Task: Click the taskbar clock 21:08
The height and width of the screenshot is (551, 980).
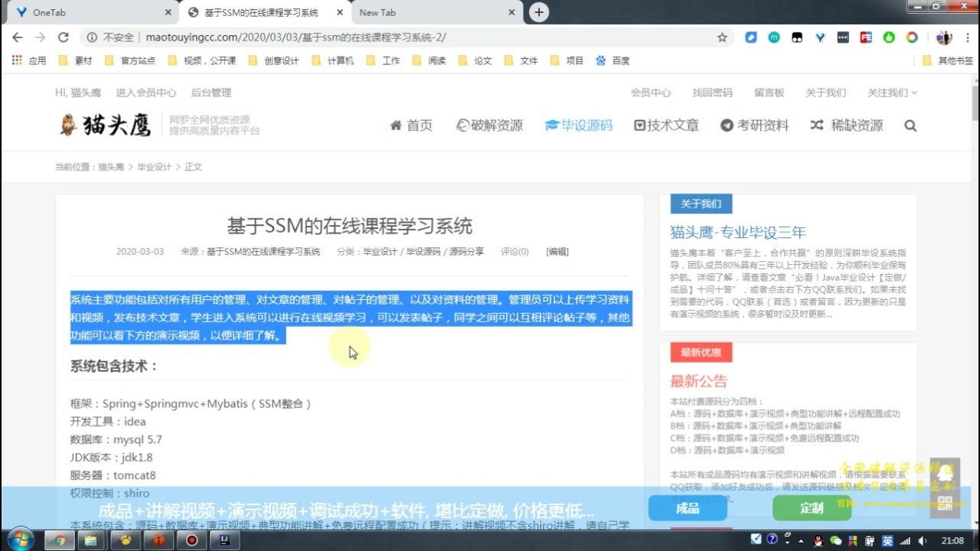Action: (x=952, y=540)
